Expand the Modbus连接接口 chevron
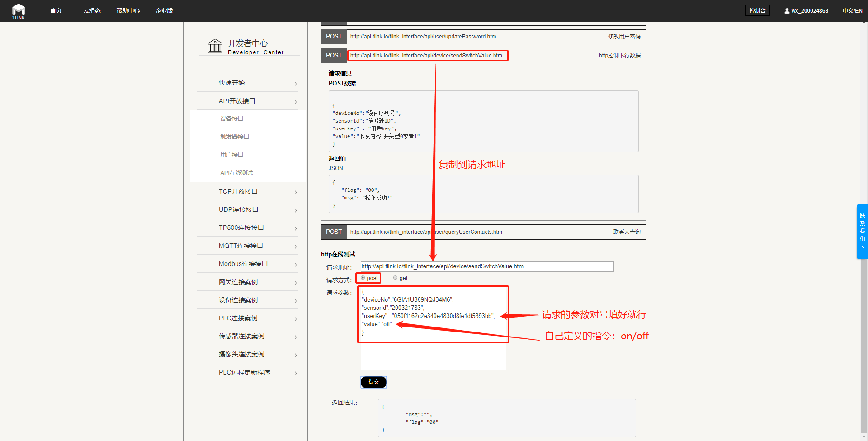This screenshot has width=868, height=441. (296, 265)
